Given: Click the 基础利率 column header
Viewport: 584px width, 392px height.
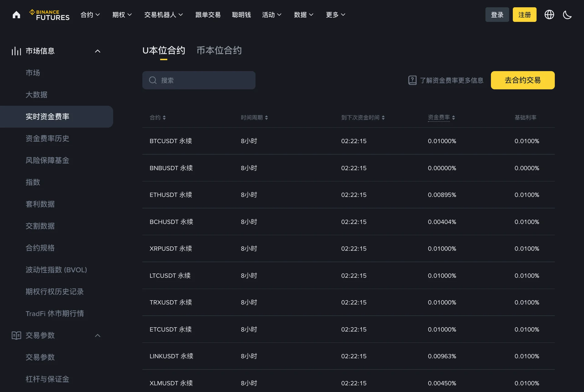Looking at the screenshot, I should coord(525,118).
